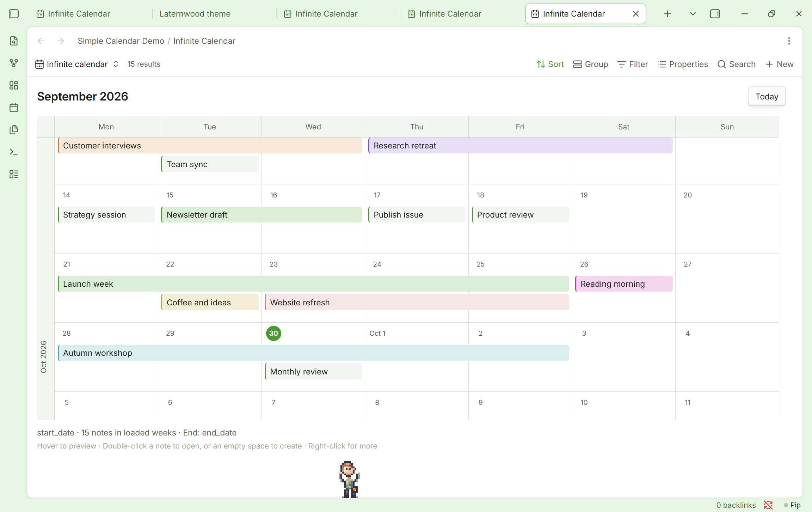Open the Autumn workshop event
The image size is (812, 512).
pos(313,353)
